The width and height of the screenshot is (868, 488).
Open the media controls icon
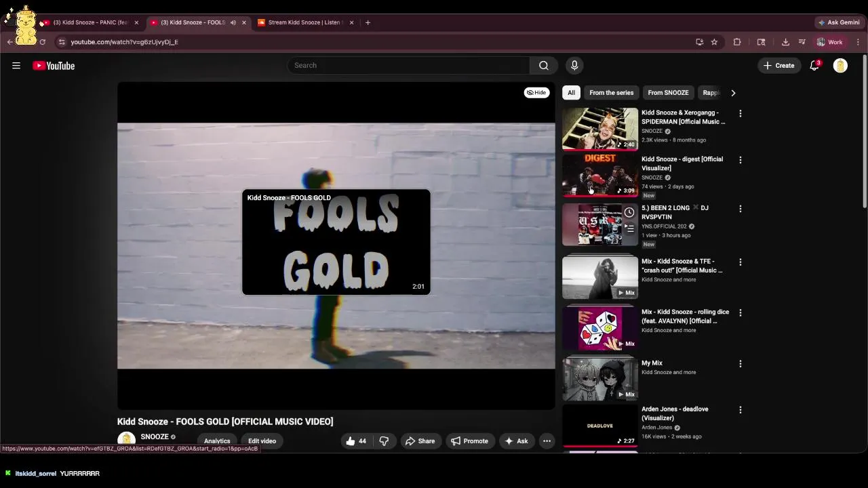(x=802, y=42)
